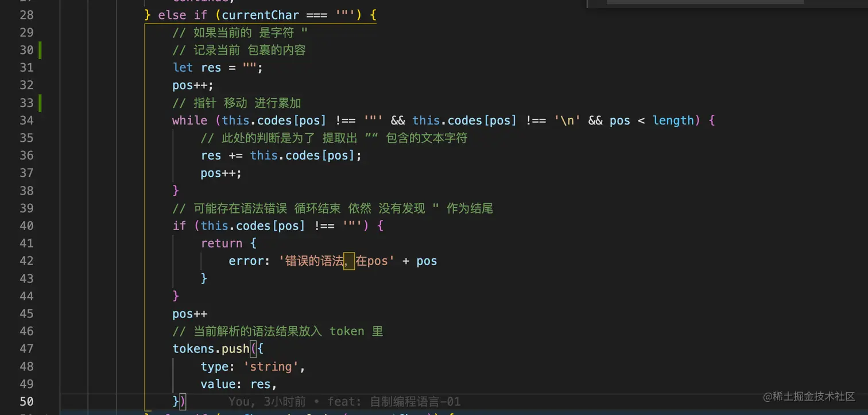Click 'currentChar' variable on line 28
868x415 pixels.
260,15
